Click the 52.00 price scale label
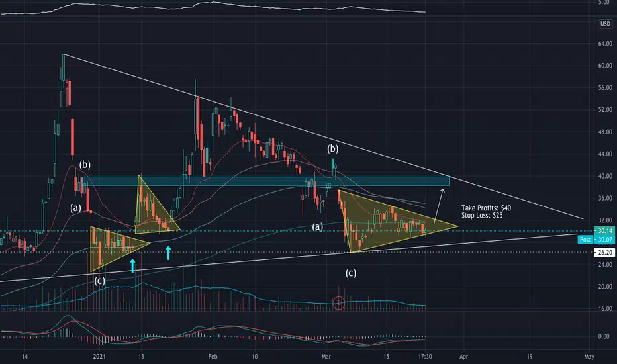Image resolution: width=617 pixels, height=364 pixels. tap(605, 110)
